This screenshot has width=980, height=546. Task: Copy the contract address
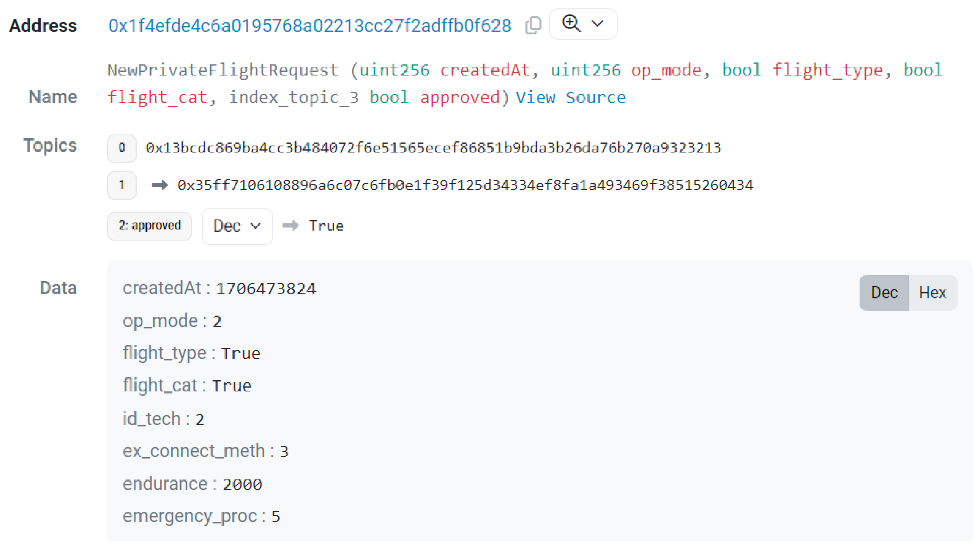click(532, 25)
